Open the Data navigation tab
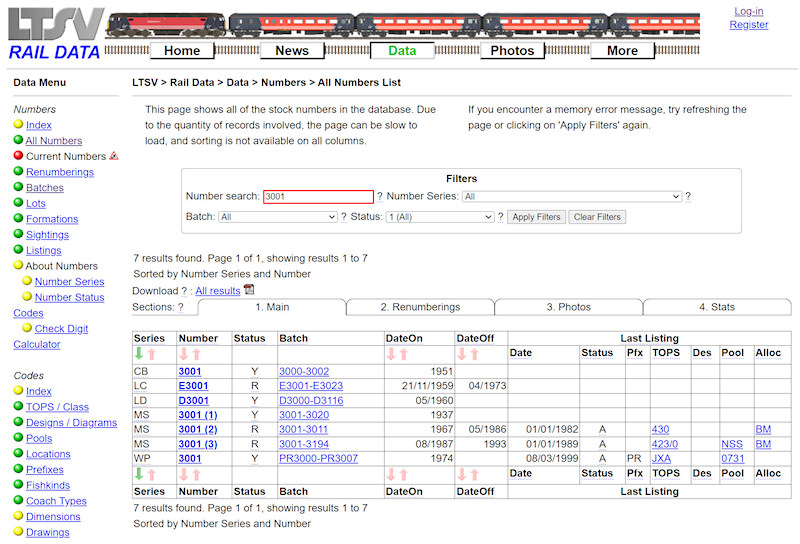Viewport: 800px width, 544px height. coord(402,51)
